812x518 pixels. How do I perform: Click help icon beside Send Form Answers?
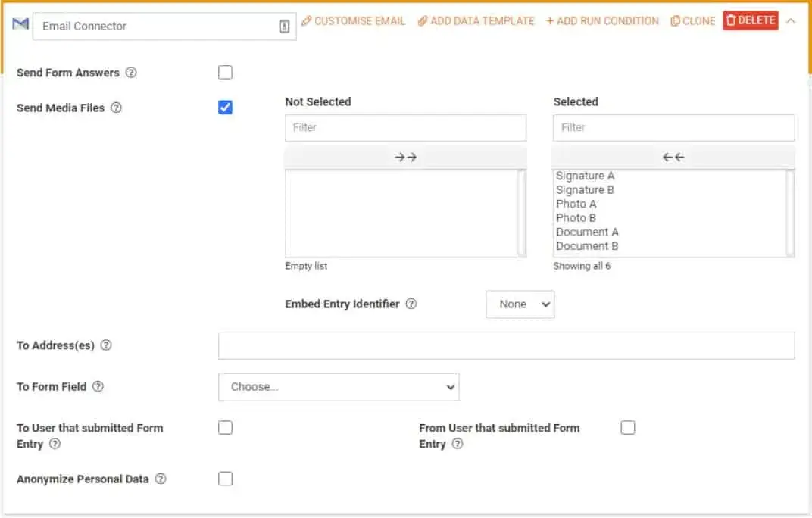tap(131, 73)
